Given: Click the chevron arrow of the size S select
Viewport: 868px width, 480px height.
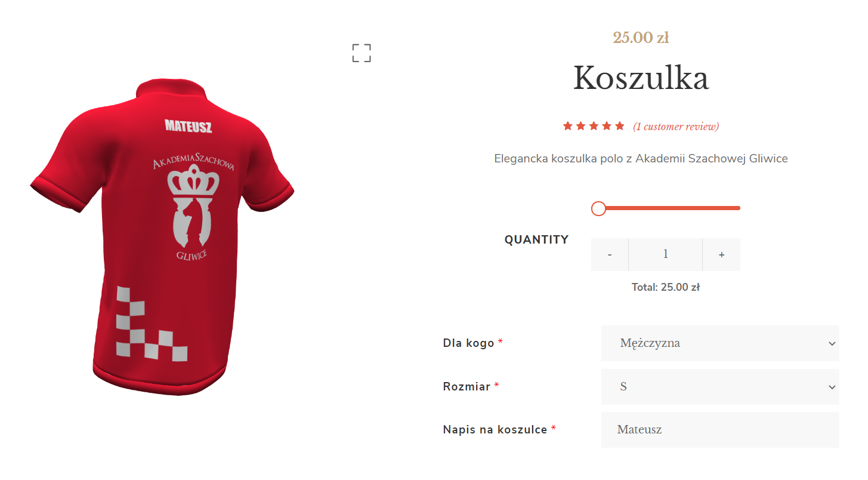Looking at the screenshot, I should pos(832,387).
